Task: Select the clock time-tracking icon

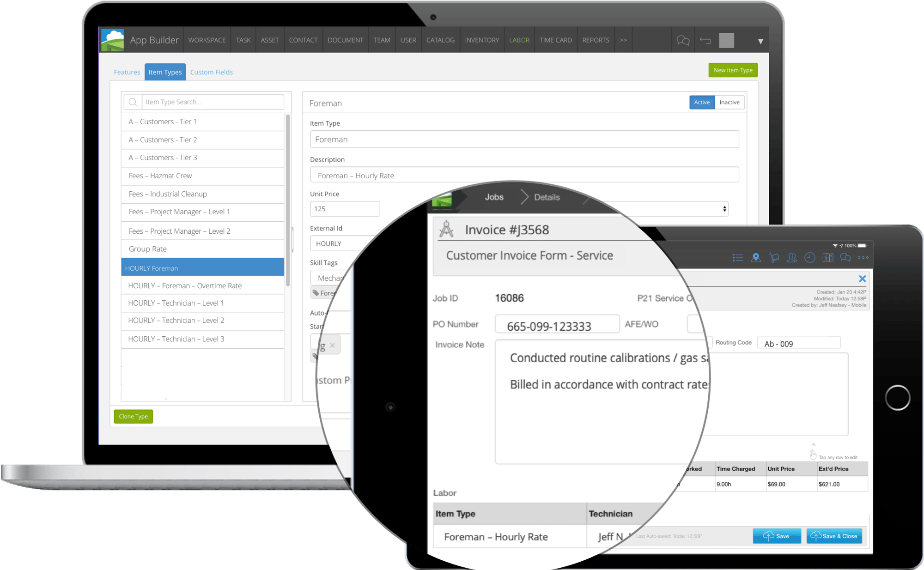Action: pyautogui.click(x=809, y=258)
